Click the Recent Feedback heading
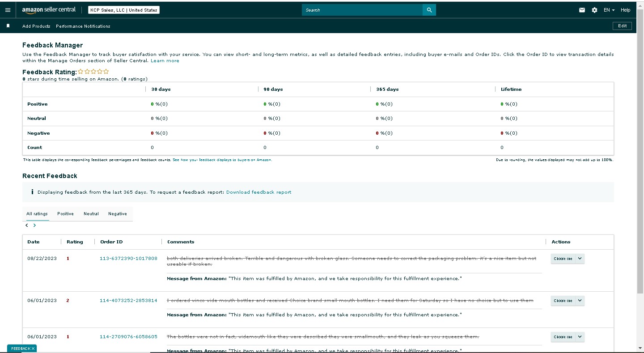The width and height of the screenshot is (644, 353). pyautogui.click(x=50, y=176)
